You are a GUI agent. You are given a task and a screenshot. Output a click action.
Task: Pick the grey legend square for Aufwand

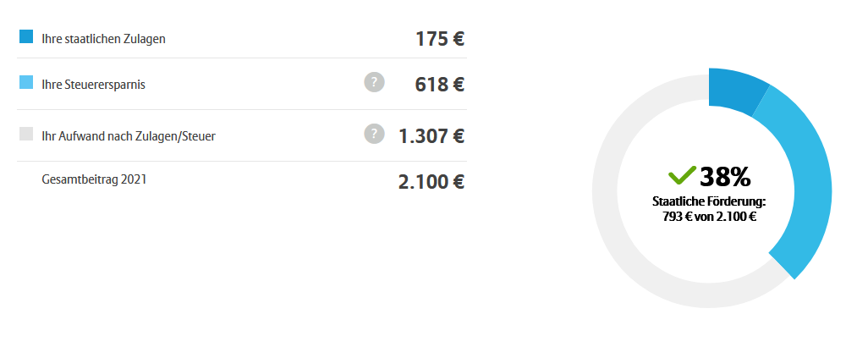click(x=26, y=134)
